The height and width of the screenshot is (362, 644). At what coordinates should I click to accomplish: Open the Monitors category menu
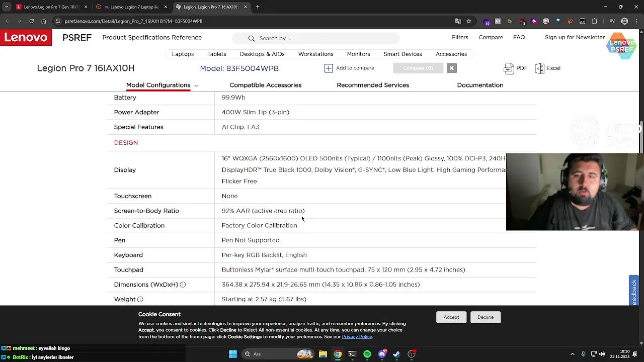tap(358, 54)
